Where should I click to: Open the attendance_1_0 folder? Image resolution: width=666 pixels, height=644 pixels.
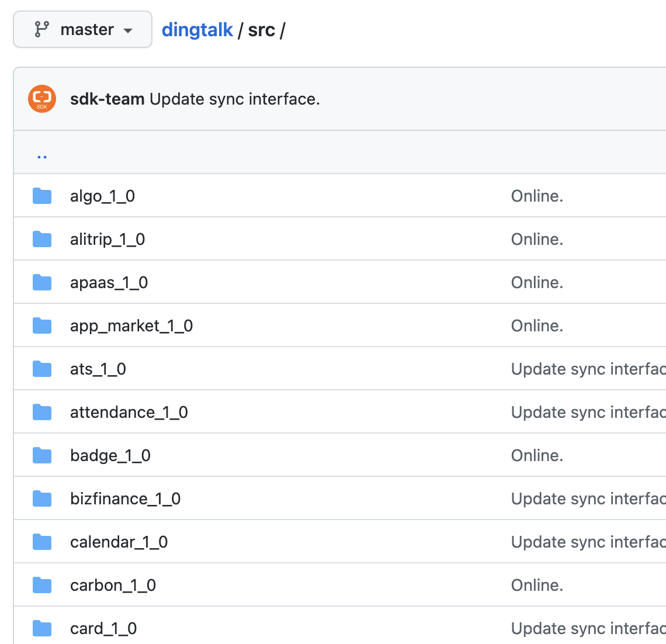(x=129, y=413)
